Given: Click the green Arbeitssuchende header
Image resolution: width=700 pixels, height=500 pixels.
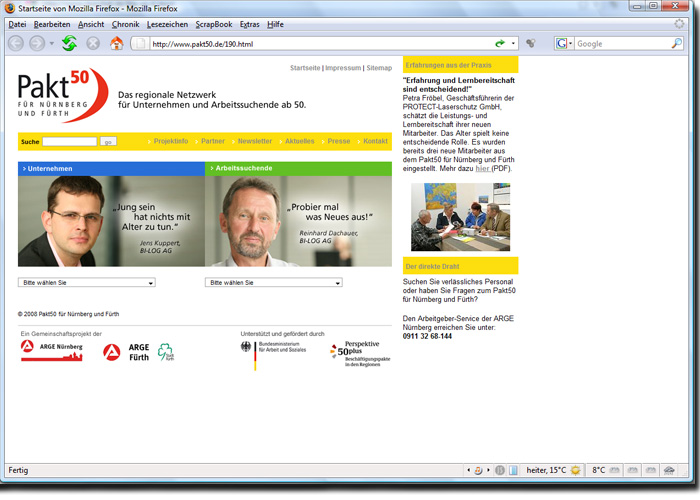Looking at the screenshot, I should tap(298, 168).
